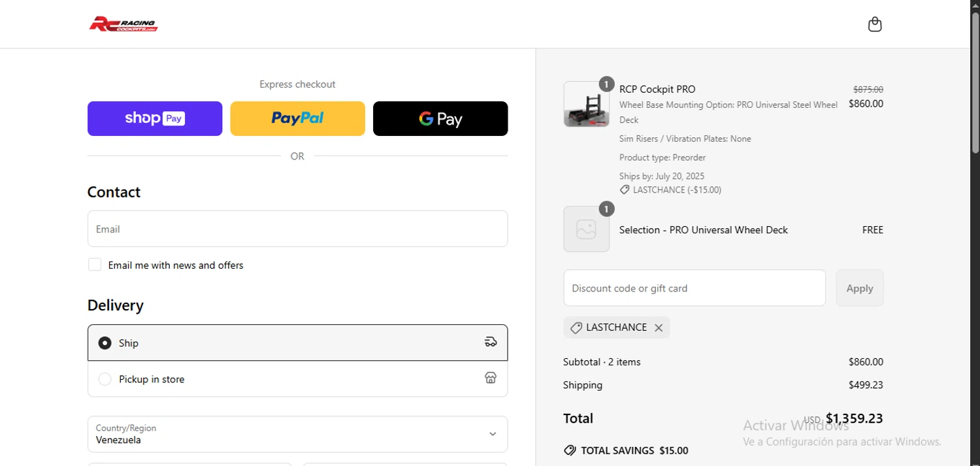980x466 pixels.
Task: Select the Ship delivery option
Action: (x=105, y=343)
